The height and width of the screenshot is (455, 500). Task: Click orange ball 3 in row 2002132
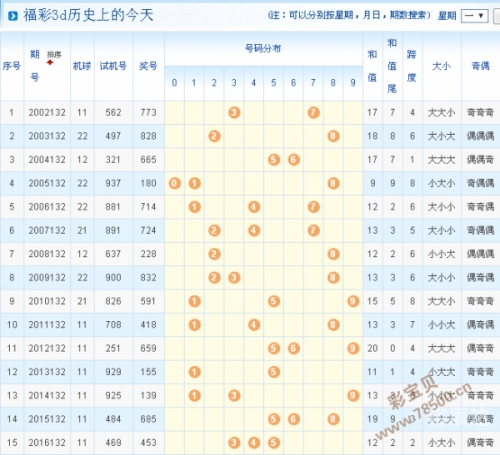pos(234,112)
